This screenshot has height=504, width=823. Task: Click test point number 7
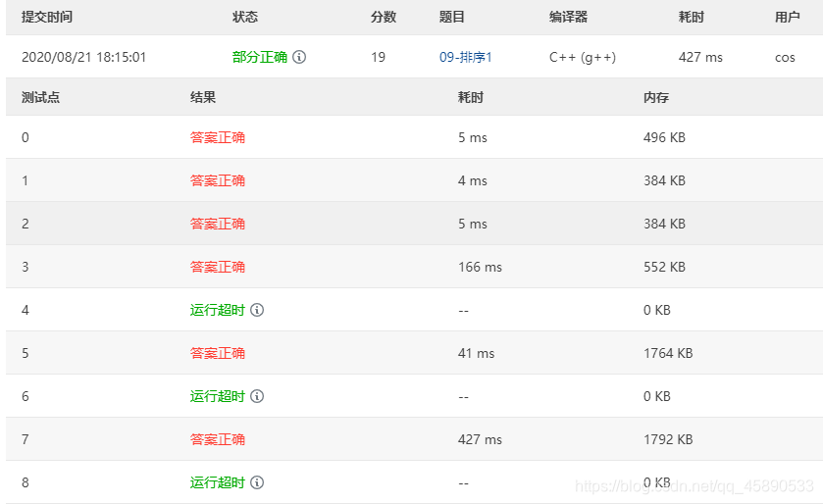point(26,439)
